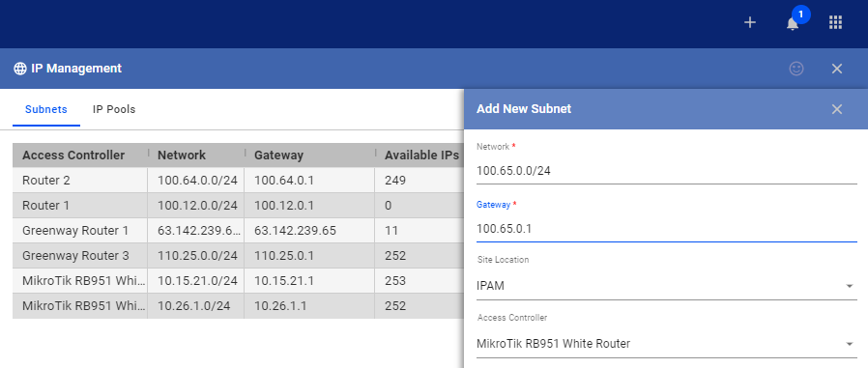868x368 pixels.
Task: Click the Available IPs column header
Action: point(420,155)
